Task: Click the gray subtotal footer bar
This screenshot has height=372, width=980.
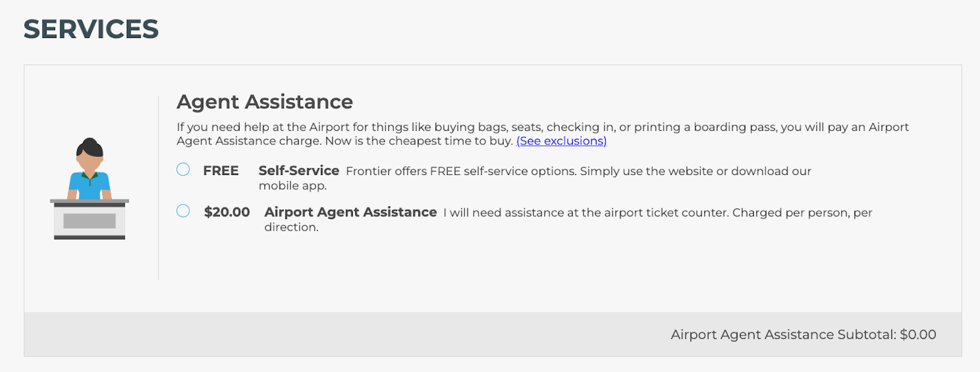Action: (x=367, y=334)
